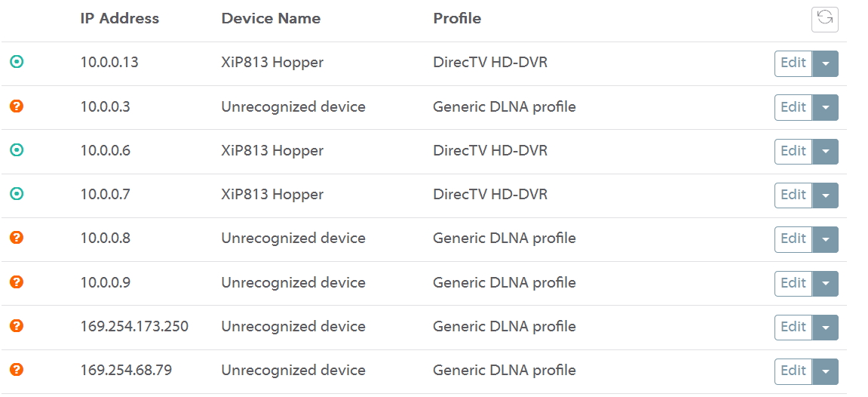Viewport: 868px width, 397px height.
Task: Click the orange question icon for 169.254.68.79
Action: (17, 370)
